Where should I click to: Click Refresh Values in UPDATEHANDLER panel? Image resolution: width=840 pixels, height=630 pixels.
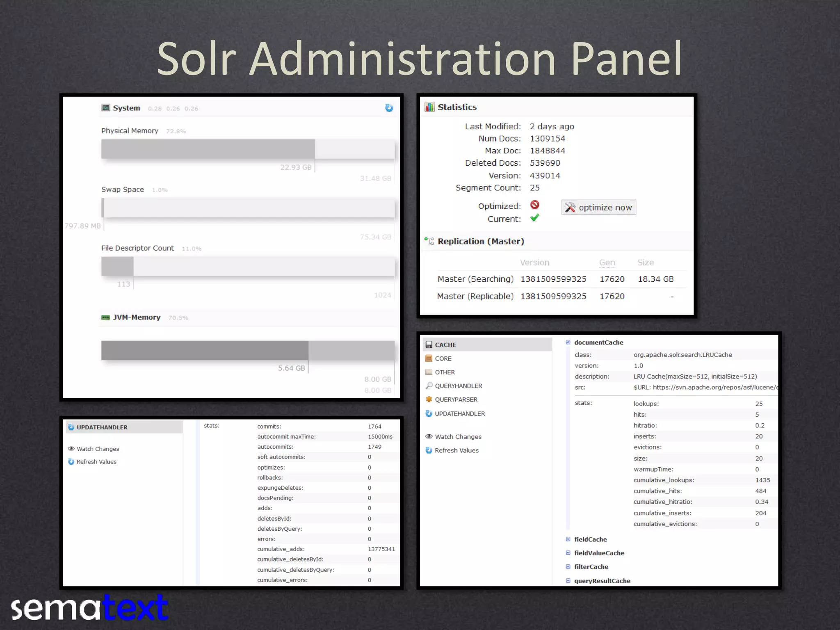click(96, 461)
